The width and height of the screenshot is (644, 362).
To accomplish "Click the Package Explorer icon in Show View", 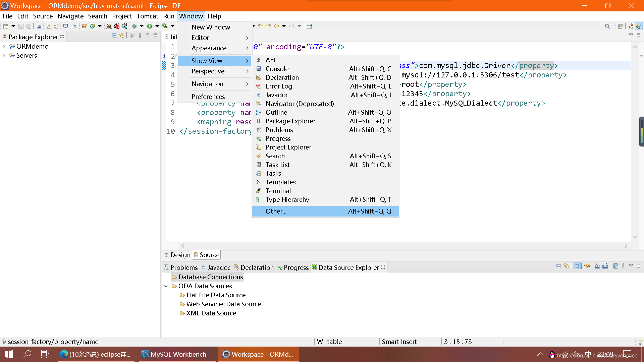I will (290, 121).
